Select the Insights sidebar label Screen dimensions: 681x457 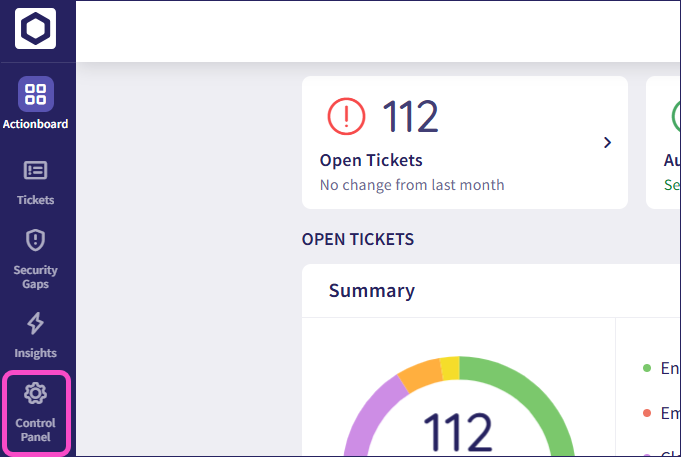coord(36,353)
